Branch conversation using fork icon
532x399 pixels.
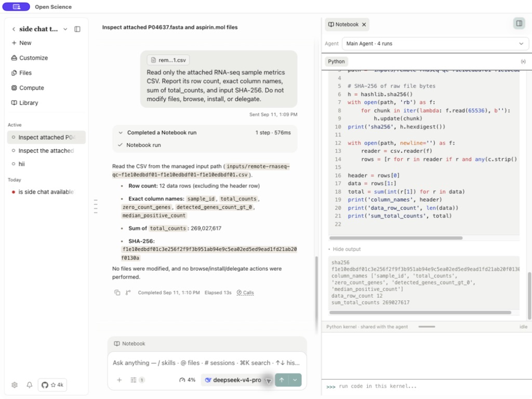click(128, 293)
